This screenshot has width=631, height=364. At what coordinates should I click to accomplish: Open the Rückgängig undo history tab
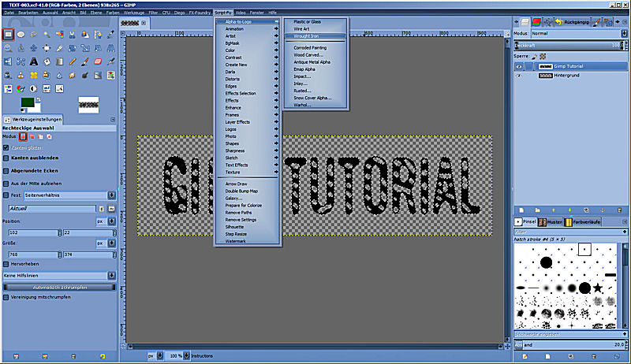573,22
